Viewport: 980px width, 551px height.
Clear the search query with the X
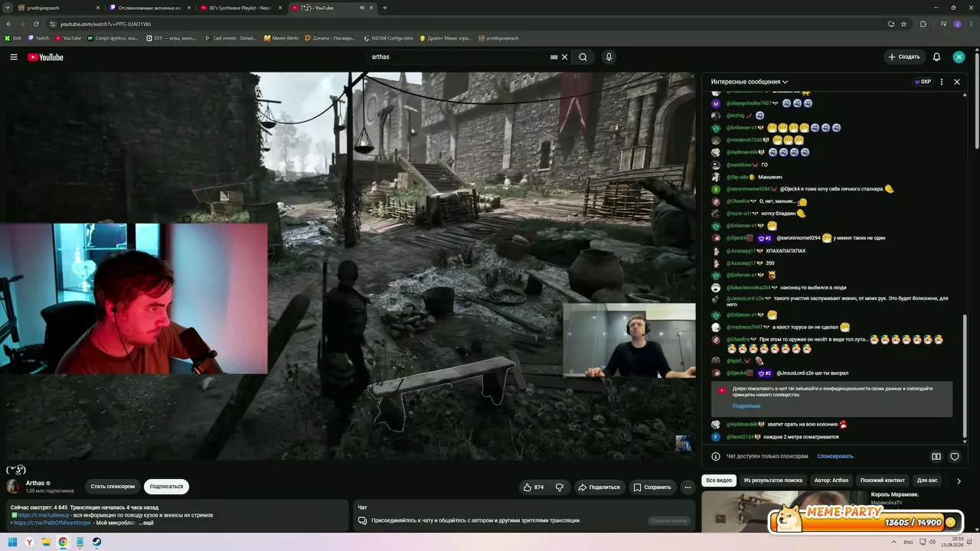(x=565, y=57)
